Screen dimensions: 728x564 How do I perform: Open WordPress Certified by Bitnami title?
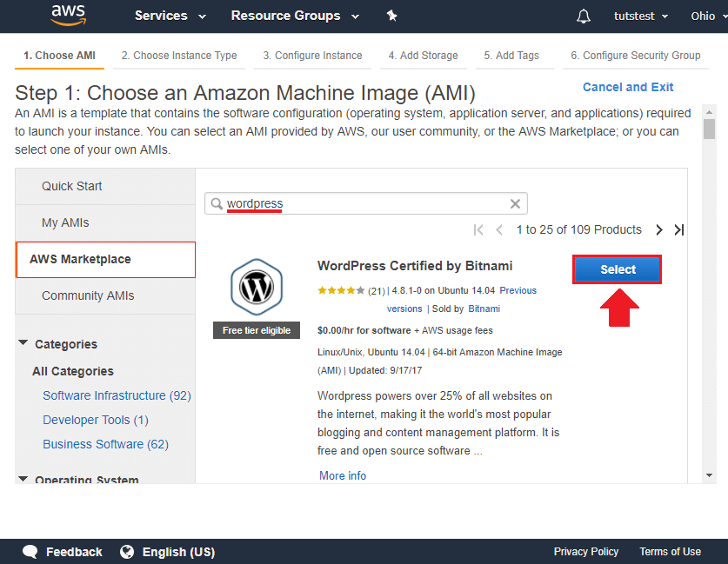[x=415, y=266]
